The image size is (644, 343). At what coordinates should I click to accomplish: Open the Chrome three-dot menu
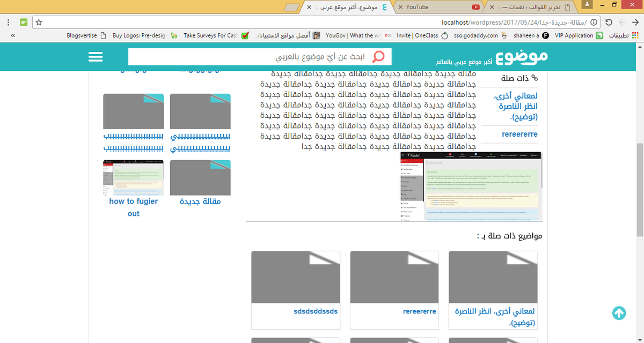8,23
